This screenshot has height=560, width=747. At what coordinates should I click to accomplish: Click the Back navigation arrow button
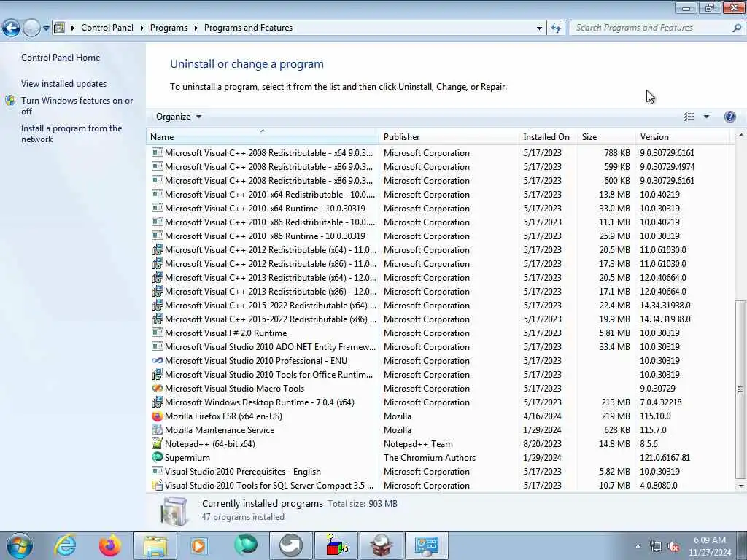pyautogui.click(x=11, y=28)
